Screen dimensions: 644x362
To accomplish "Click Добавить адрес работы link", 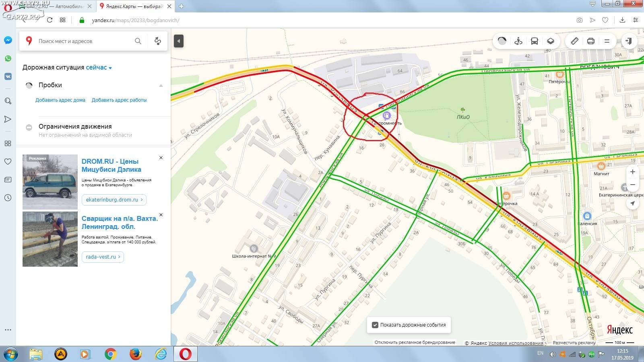I will click(x=119, y=100).
